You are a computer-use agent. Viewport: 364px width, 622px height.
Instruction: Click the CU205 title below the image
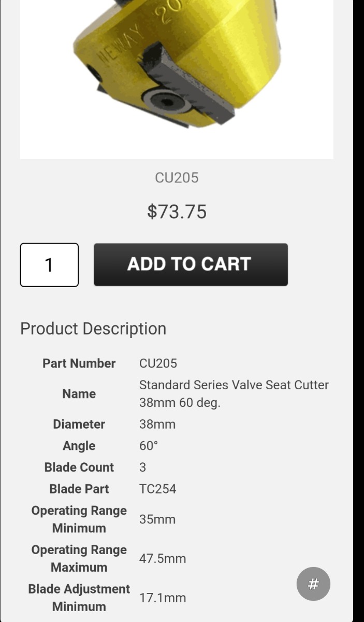pos(177,178)
